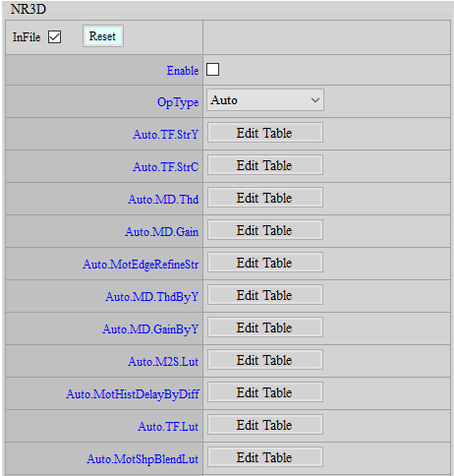Click Edit Table for Auto.MD.GainByY
Image resolution: width=454 pixels, height=476 pixels.
265,327
